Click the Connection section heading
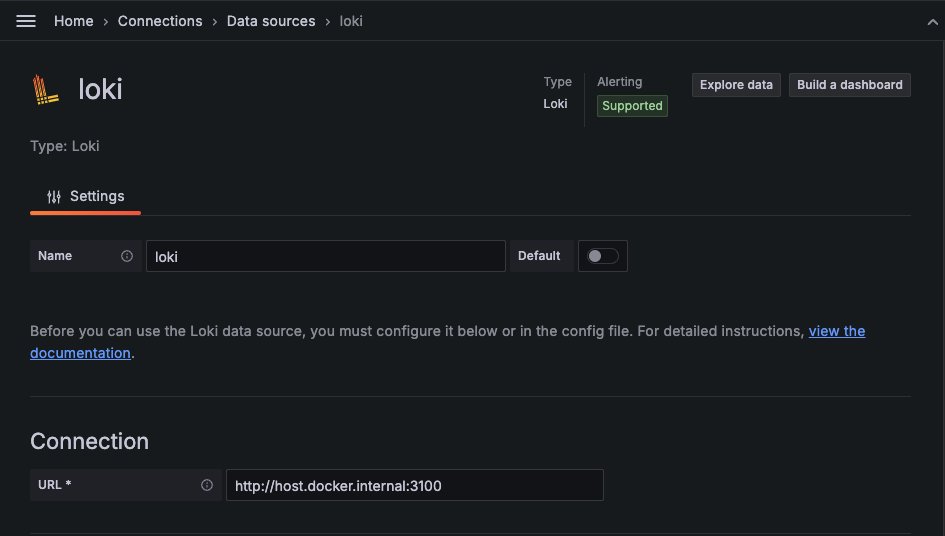Image resolution: width=945 pixels, height=536 pixels. click(89, 441)
